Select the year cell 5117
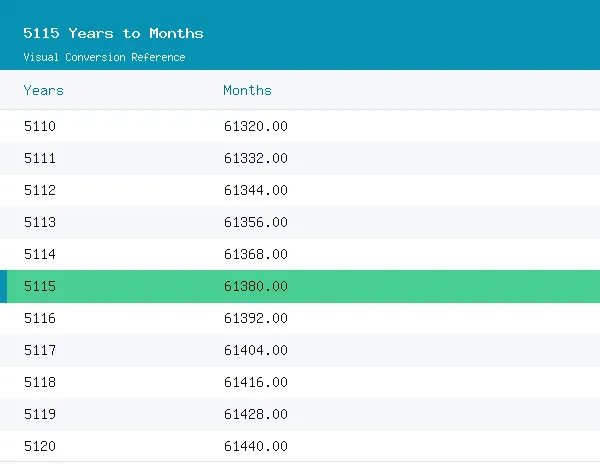This screenshot has width=600, height=466. click(40, 350)
